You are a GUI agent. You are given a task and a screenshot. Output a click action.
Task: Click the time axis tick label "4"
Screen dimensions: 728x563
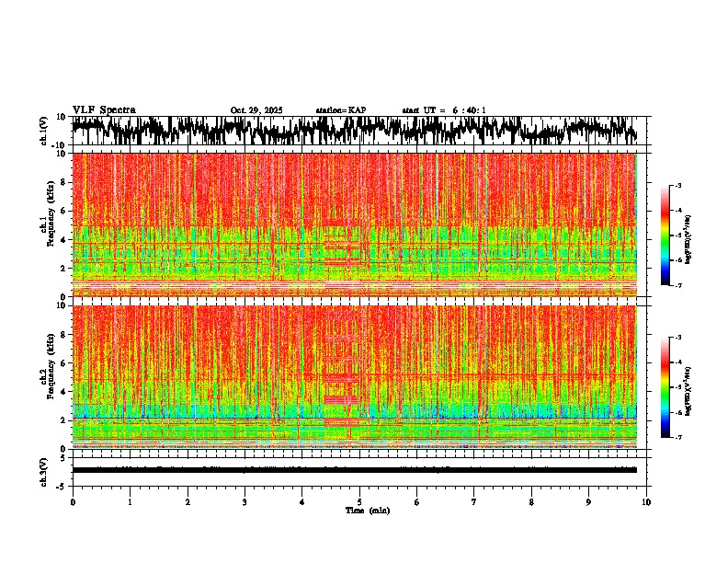(x=302, y=502)
